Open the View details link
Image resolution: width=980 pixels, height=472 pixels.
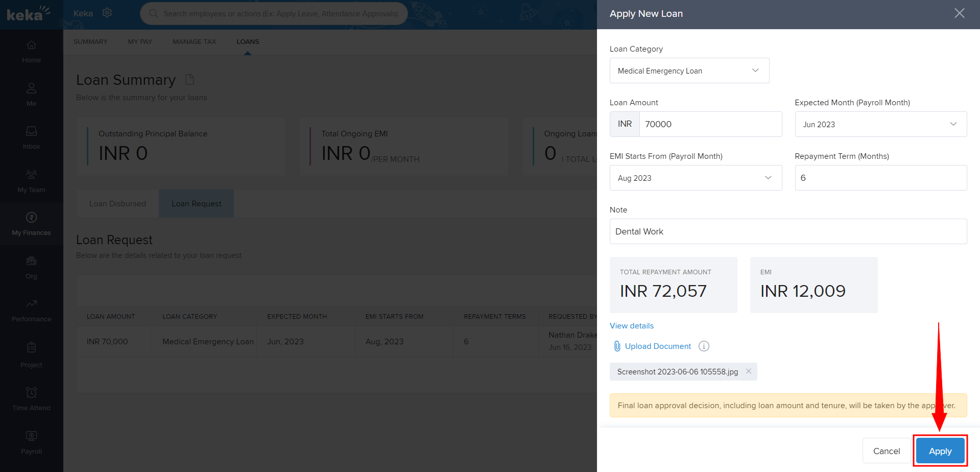coord(631,326)
